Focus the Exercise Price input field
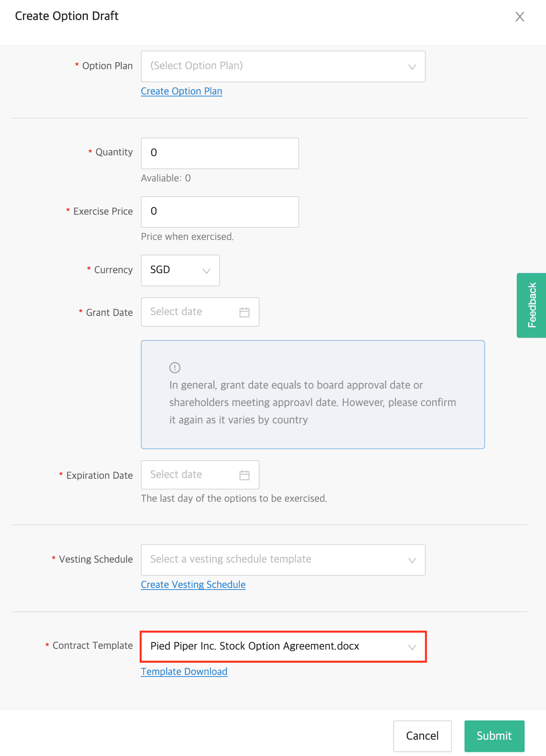The height and width of the screenshot is (756, 546). pos(220,212)
